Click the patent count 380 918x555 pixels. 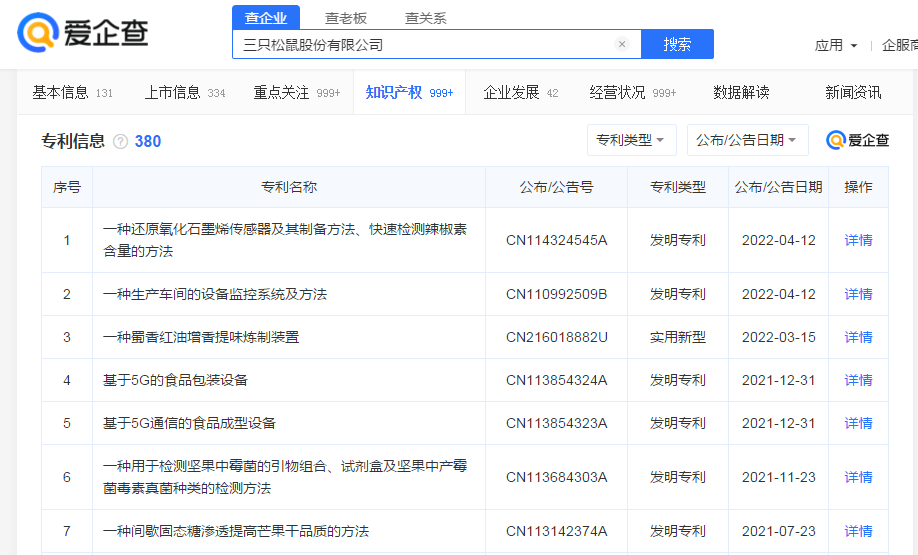148,142
